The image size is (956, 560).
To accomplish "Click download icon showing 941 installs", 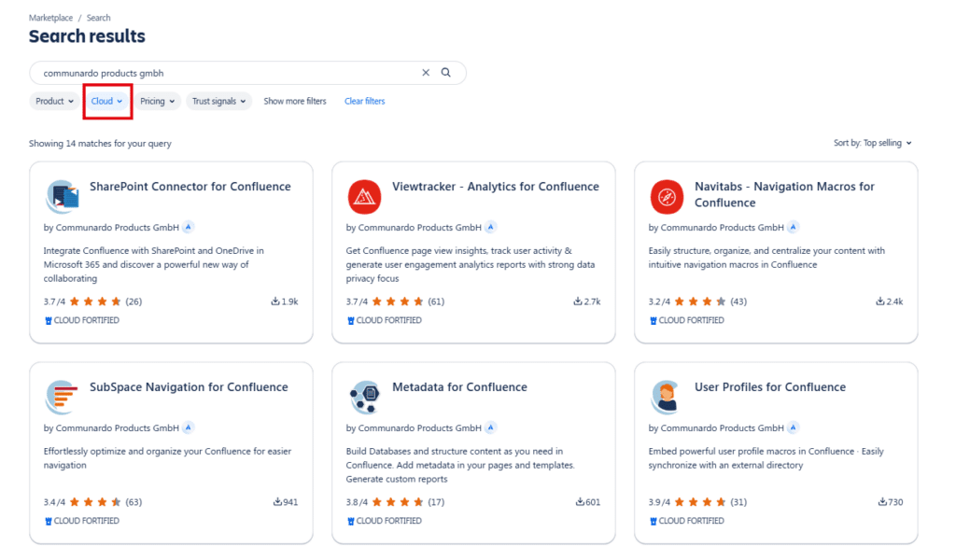I will click(x=277, y=501).
